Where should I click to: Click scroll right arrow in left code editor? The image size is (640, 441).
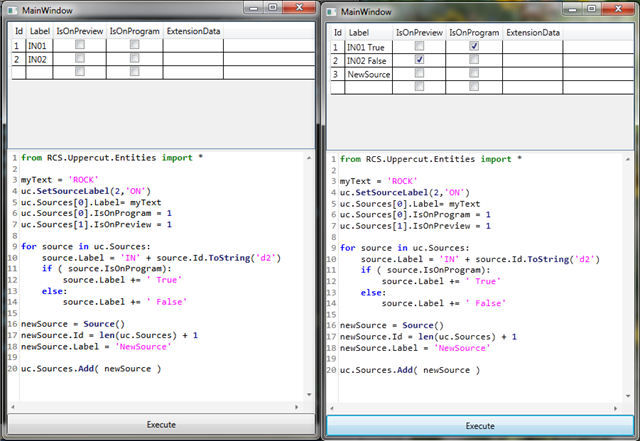[x=297, y=407]
